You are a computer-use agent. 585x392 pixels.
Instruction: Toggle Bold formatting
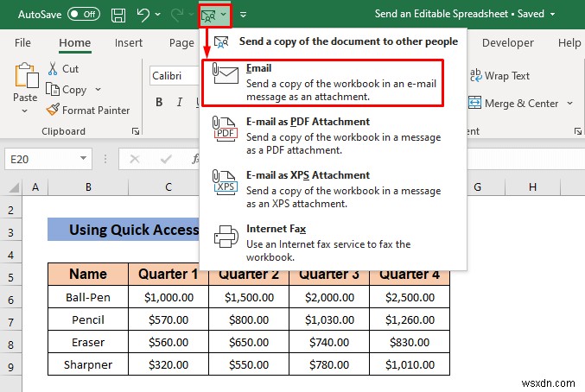[159, 102]
